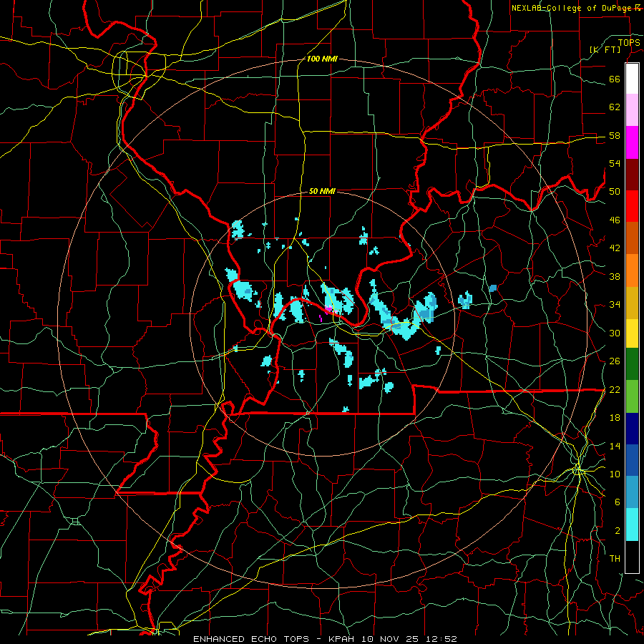Screen dimensions: 644x644
Task: Click the legend value 34
Action: click(615, 305)
